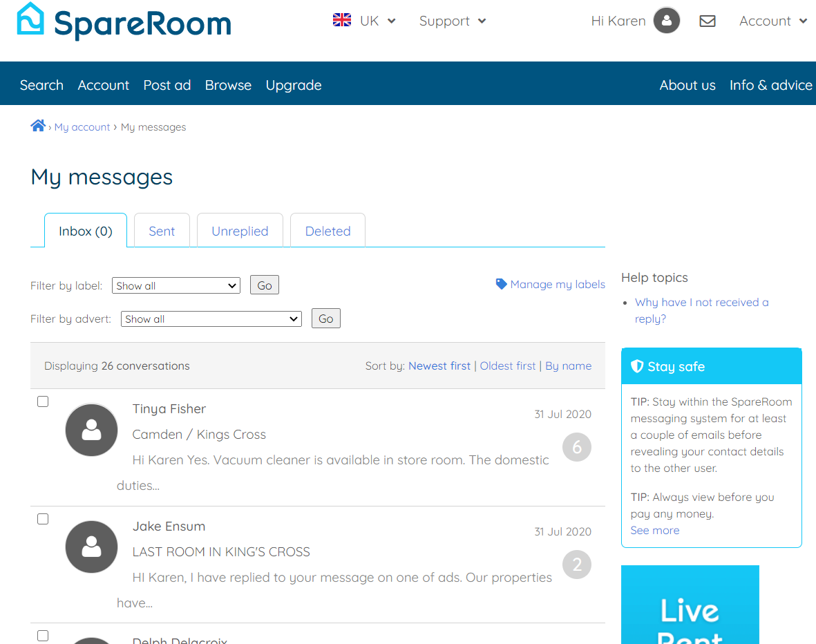Open the Camden / Kings Cross advert title
The height and width of the screenshot is (644, 816).
click(199, 434)
